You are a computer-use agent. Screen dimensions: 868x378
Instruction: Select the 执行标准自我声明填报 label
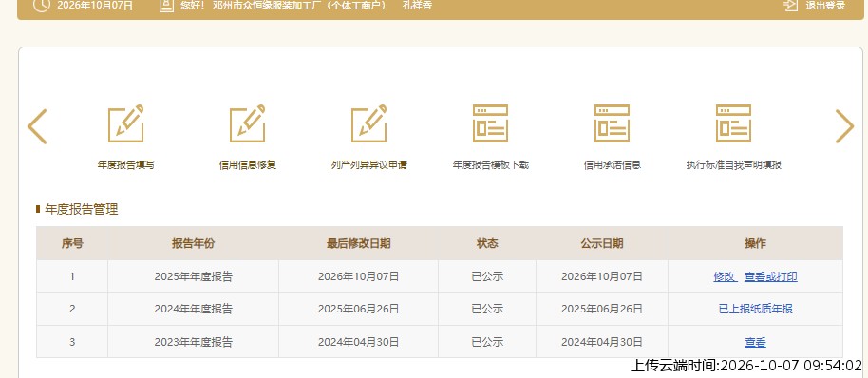[733, 165]
